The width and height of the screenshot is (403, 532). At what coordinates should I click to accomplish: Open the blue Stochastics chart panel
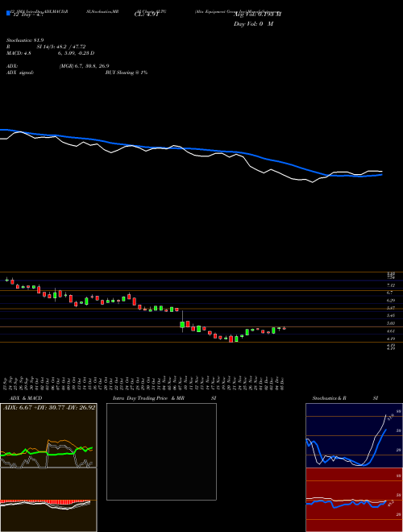coord(354,435)
